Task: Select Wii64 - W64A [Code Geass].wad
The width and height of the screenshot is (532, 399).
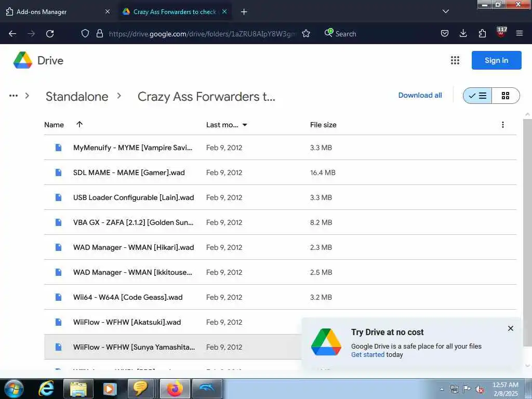Action: coord(280,297)
